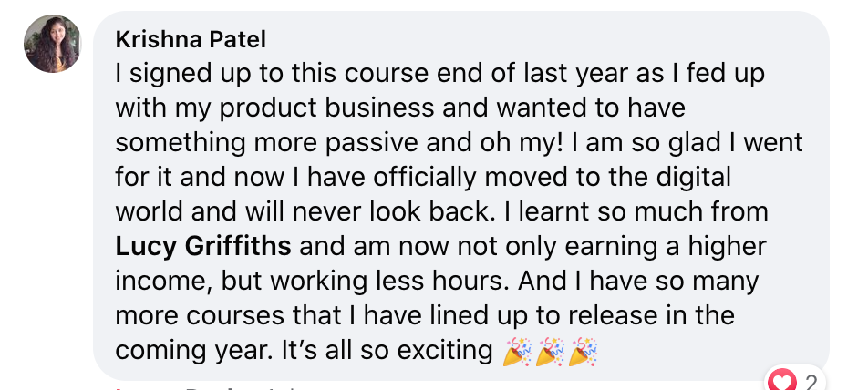Open Krishna Patel's profile picture
Image resolution: width=868 pixels, height=390 pixels.
(52, 44)
